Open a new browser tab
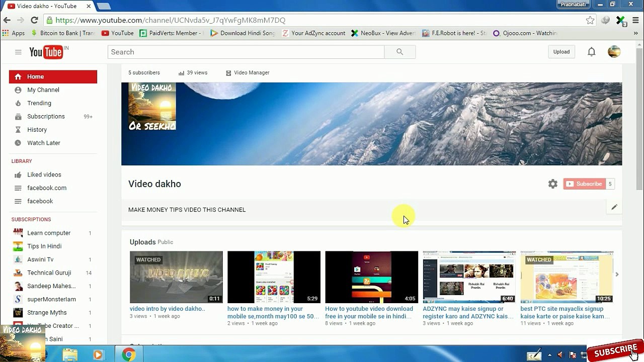 click(104, 6)
